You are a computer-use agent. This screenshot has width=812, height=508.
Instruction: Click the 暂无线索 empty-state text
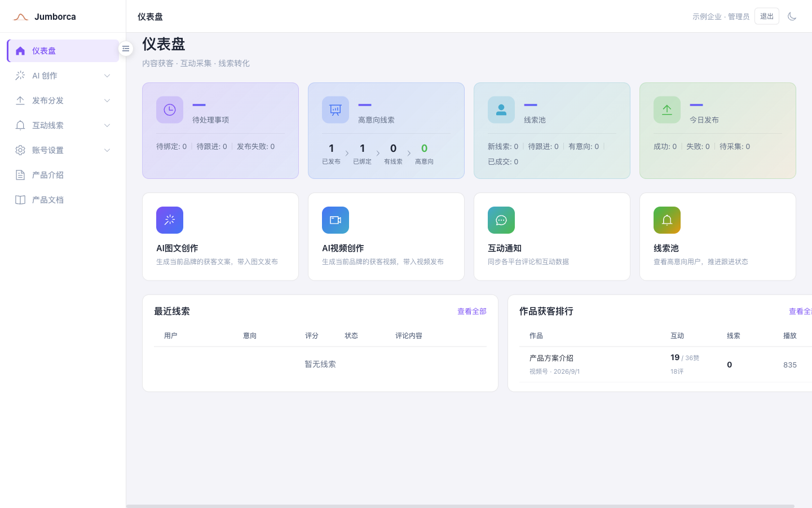tap(320, 365)
